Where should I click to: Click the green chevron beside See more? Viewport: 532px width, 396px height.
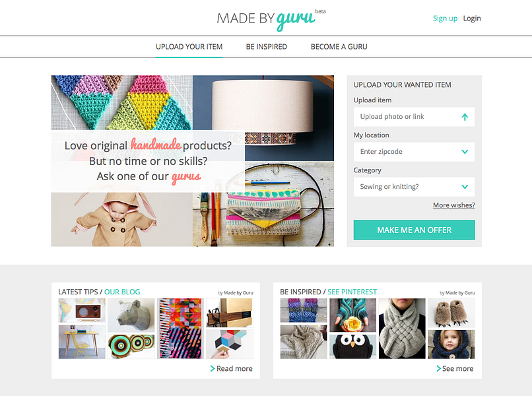pyautogui.click(x=439, y=368)
